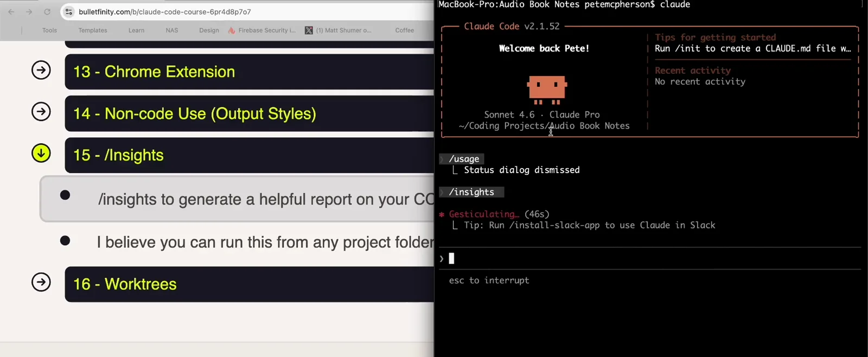The image size is (868, 357).
Task: Select the 15 - /Insights heading
Action: click(118, 155)
